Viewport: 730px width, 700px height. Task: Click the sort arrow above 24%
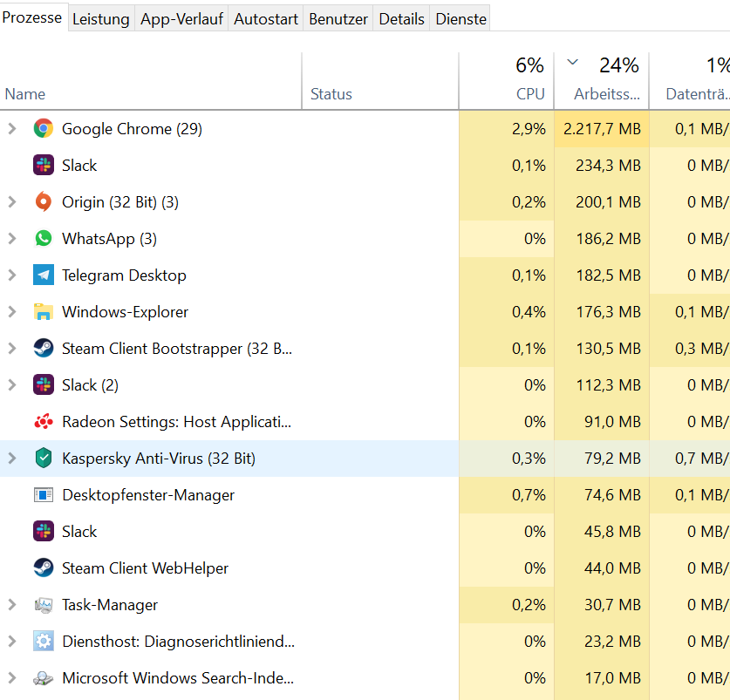[573, 61]
